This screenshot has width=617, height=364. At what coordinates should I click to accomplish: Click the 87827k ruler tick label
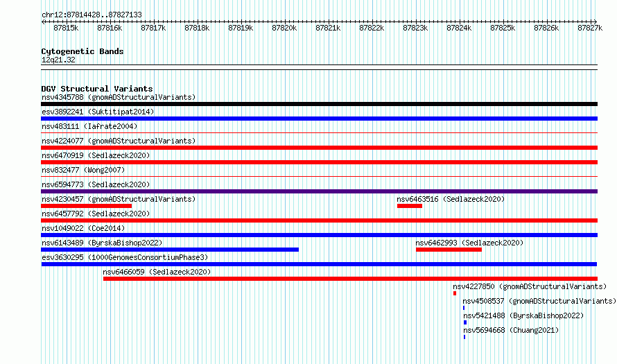(x=590, y=28)
